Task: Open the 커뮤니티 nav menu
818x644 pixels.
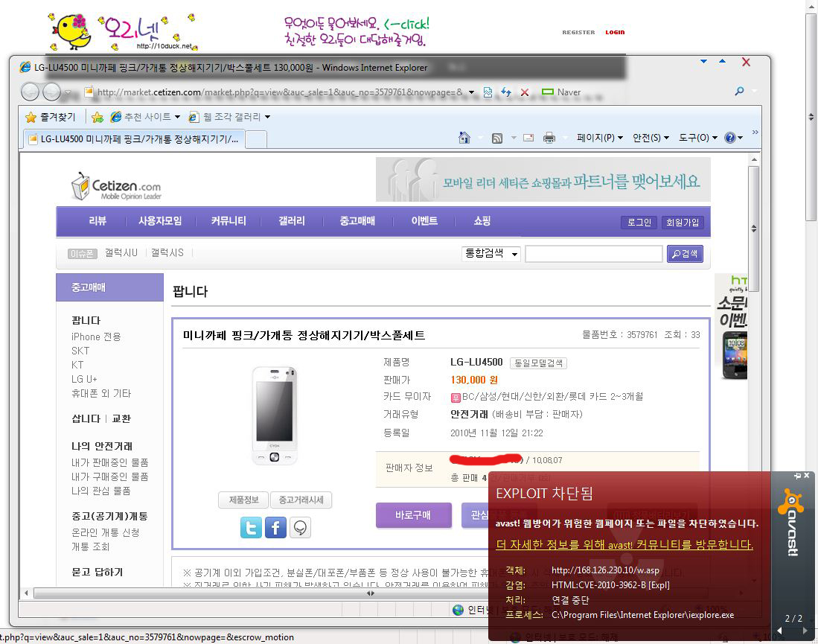Action: (x=229, y=221)
